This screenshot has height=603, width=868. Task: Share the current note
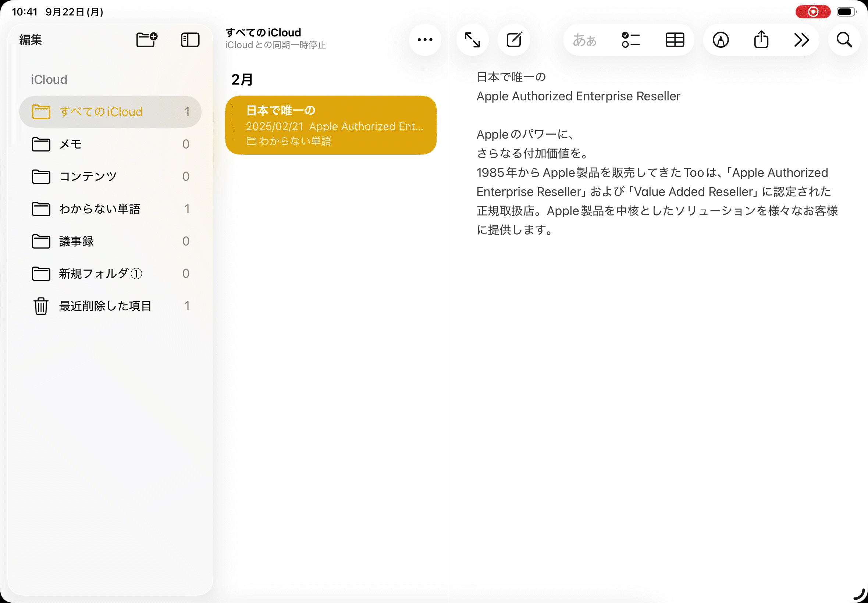761,40
